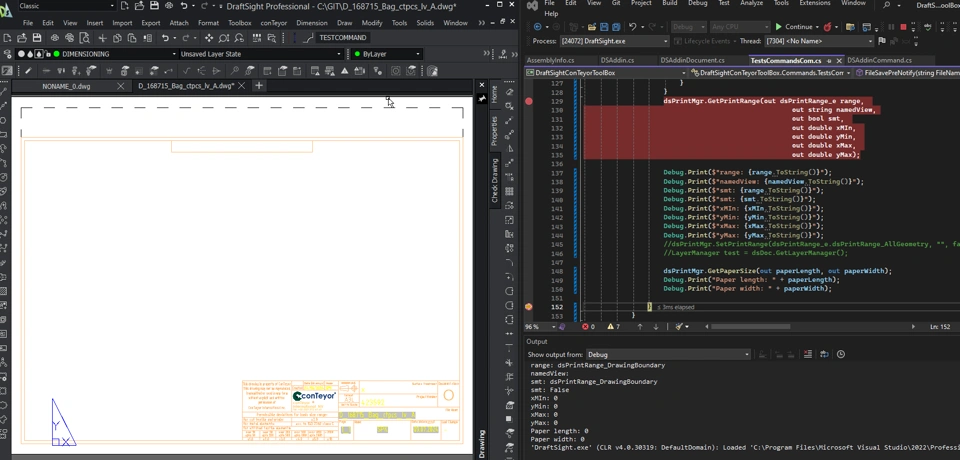Screen dimensions: 960x460
Task: Click the Save All icon in Visual Studio
Action: point(616,27)
